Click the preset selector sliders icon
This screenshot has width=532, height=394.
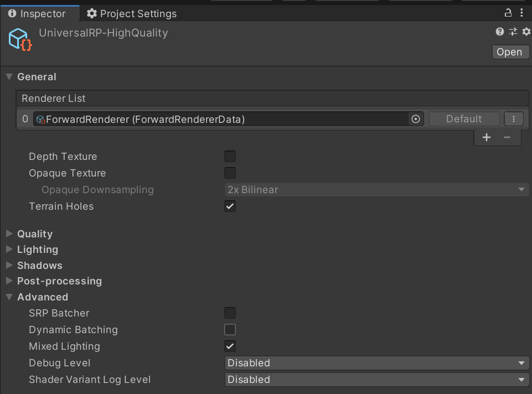point(513,32)
